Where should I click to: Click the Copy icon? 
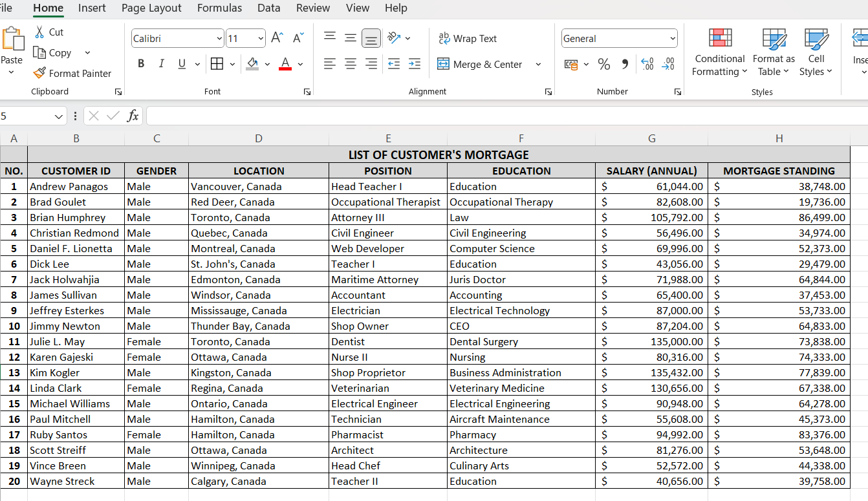pos(40,52)
